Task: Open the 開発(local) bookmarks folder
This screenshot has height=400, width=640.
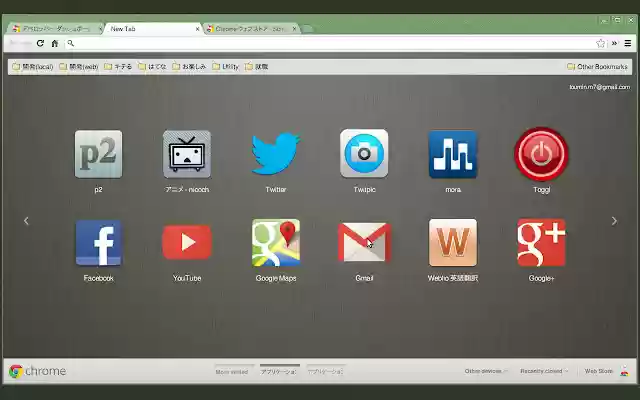Action: [x=33, y=67]
